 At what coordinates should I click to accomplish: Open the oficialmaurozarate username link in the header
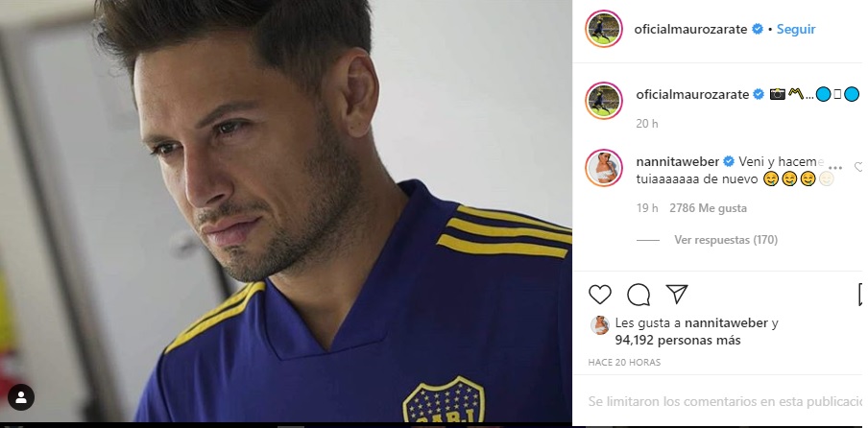pos(691,29)
